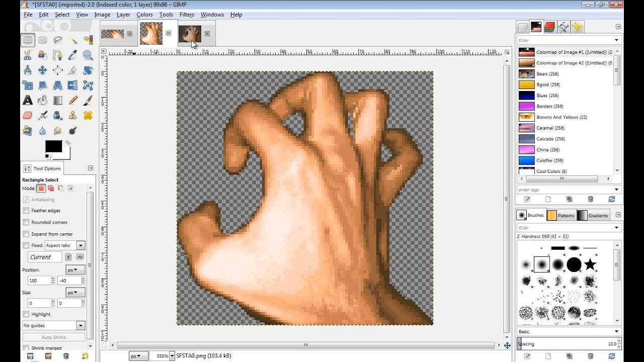Select the Alignment tool
The image size is (644, 362).
pos(58,70)
